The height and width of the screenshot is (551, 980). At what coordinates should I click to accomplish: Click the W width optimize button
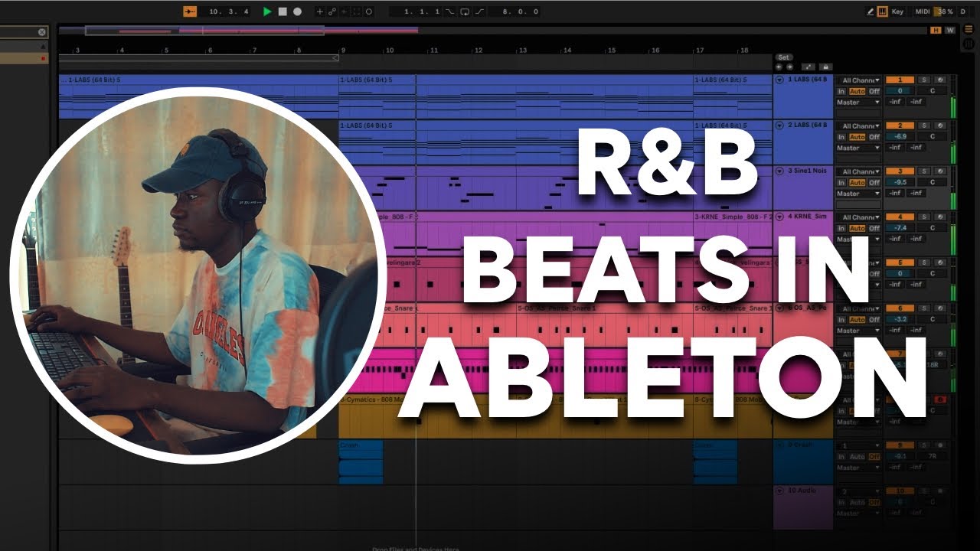950,30
